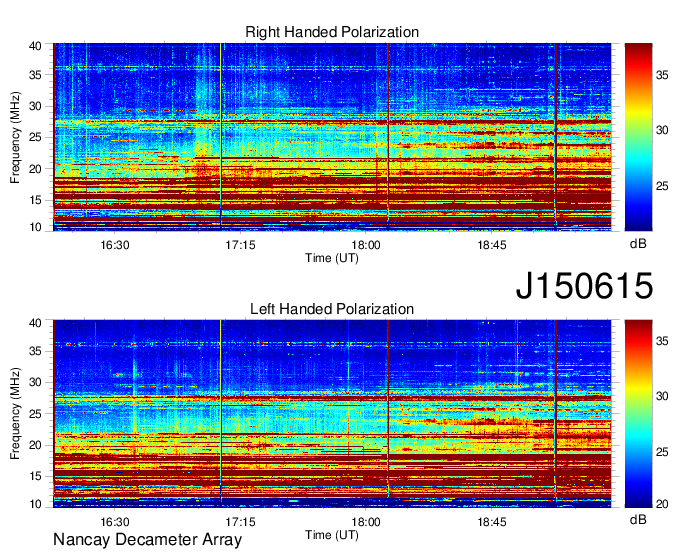This screenshot has height=552, width=680.
Task: Click the 15 MHz tick on upper plot
Action: (x=36, y=200)
